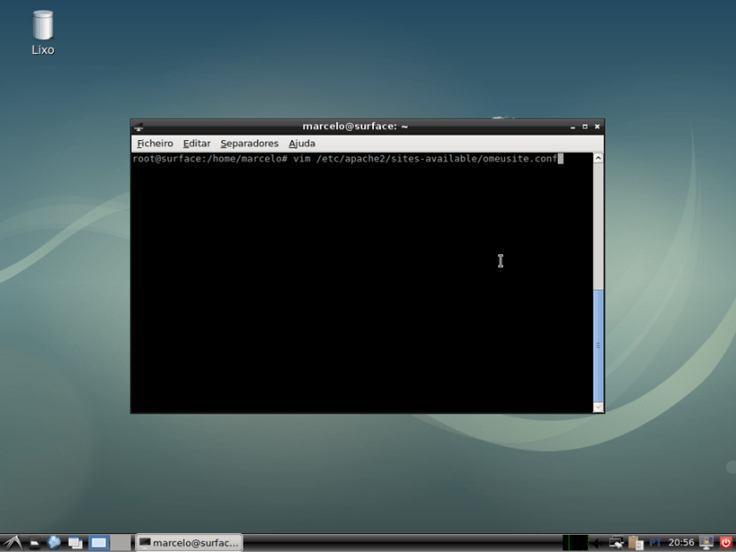The width and height of the screenshot is (736, 552).
Task: Click the red power logout button
Action: pos(726,543)
